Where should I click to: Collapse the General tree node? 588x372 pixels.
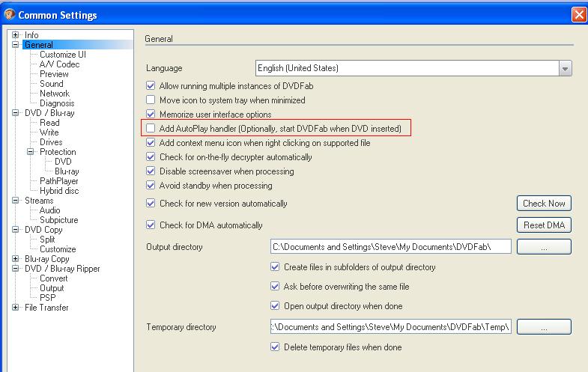[16, 45]
